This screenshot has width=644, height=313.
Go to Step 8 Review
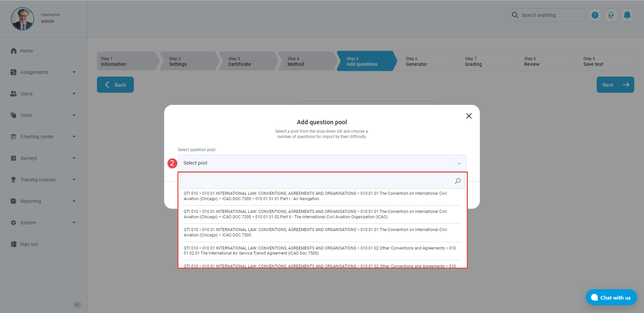click(x=544, y=61)
